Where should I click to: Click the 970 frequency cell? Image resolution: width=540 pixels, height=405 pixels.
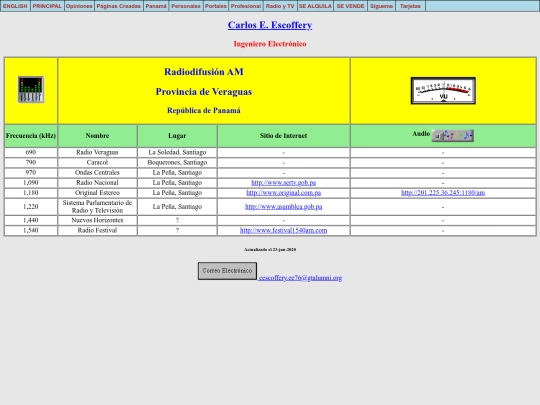point(31,173)
